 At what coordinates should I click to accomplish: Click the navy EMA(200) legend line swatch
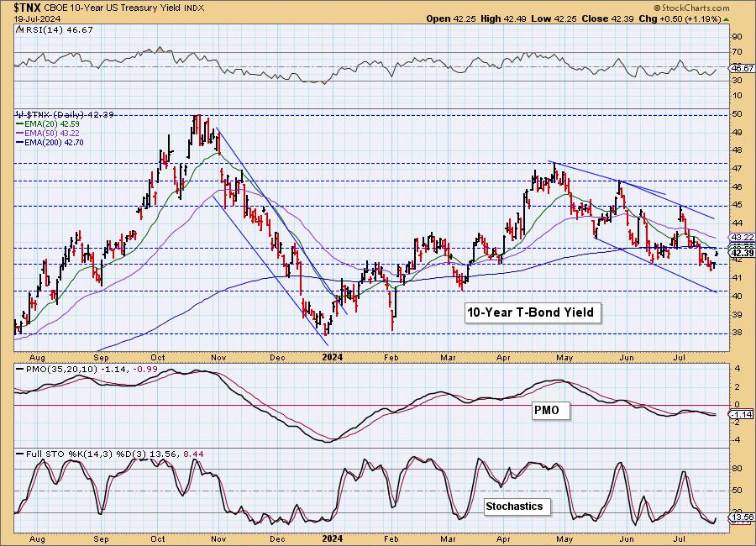[x=20, y=142]
